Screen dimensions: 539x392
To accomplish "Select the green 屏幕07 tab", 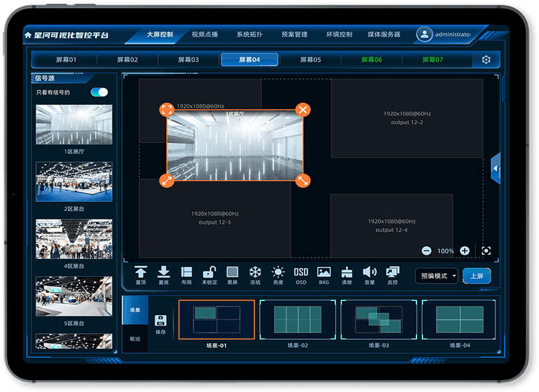I will pos(433,60).
